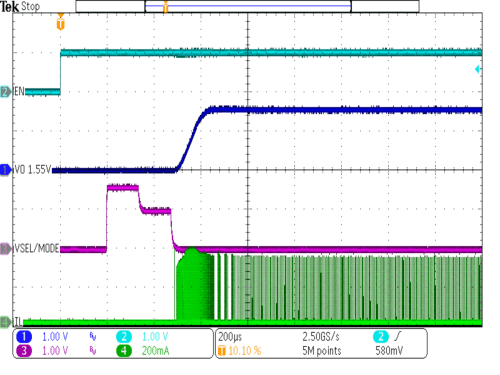
Task: Click the 580mV trigger level readout
Action: pyautogui.click(x=389, y=351)
